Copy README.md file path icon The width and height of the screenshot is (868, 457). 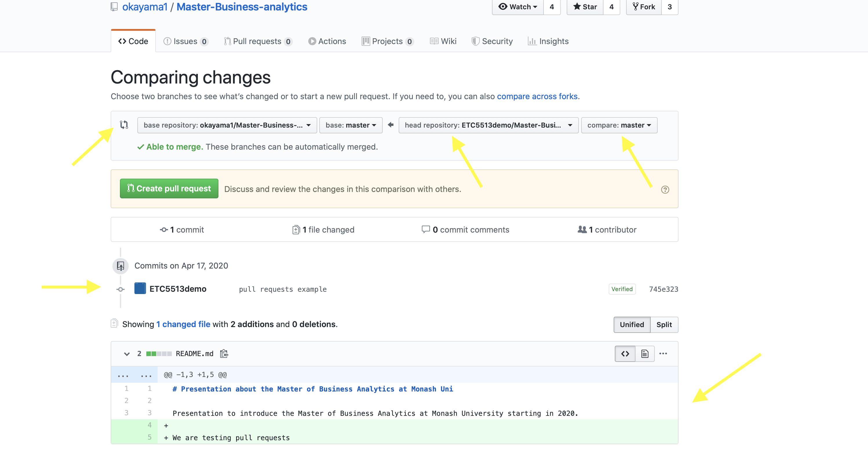(224, 353)
